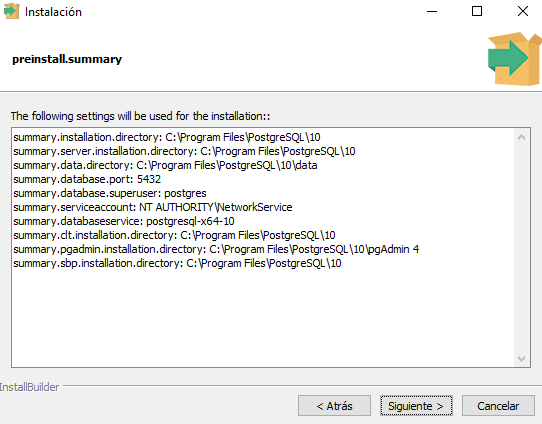Image resolution: width=542 pixels, height=424 pixels.
Task: Click the Instalación window title text
Action: click(53, 12)
